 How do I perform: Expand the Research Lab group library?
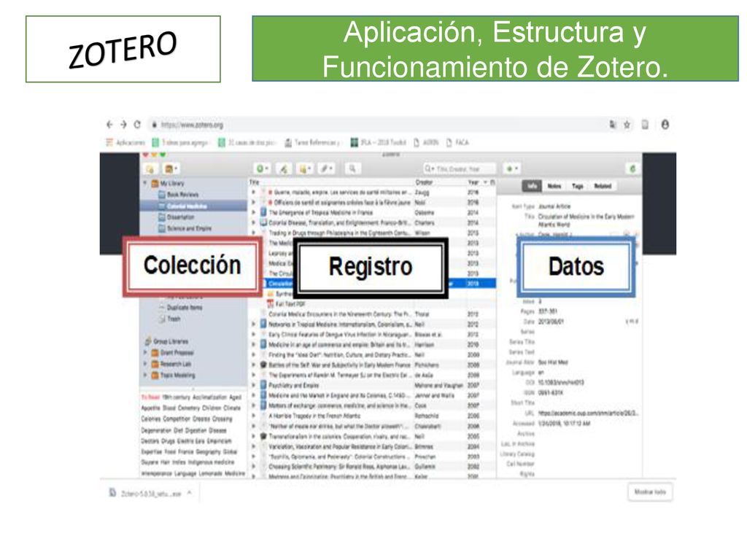[x=145, y=364]
